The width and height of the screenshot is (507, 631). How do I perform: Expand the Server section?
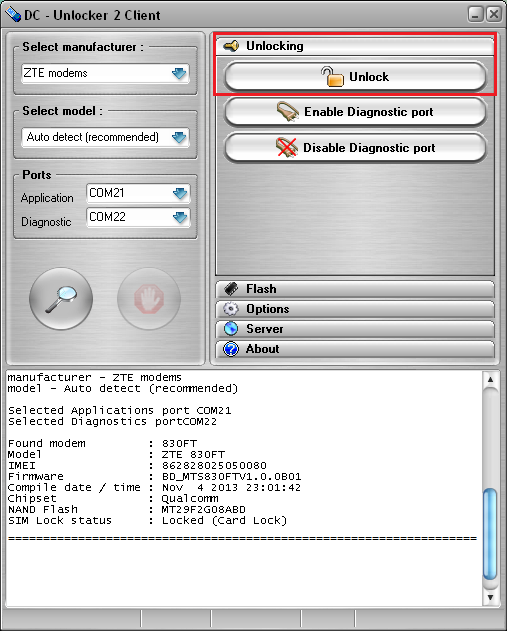point(355,329)
